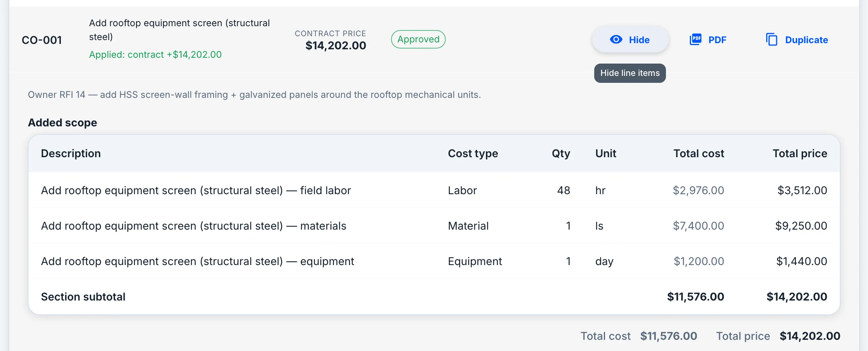This screenshot has height=351, width=868.
Task: Click the quantity 48 cell
Action: [563, 190]
